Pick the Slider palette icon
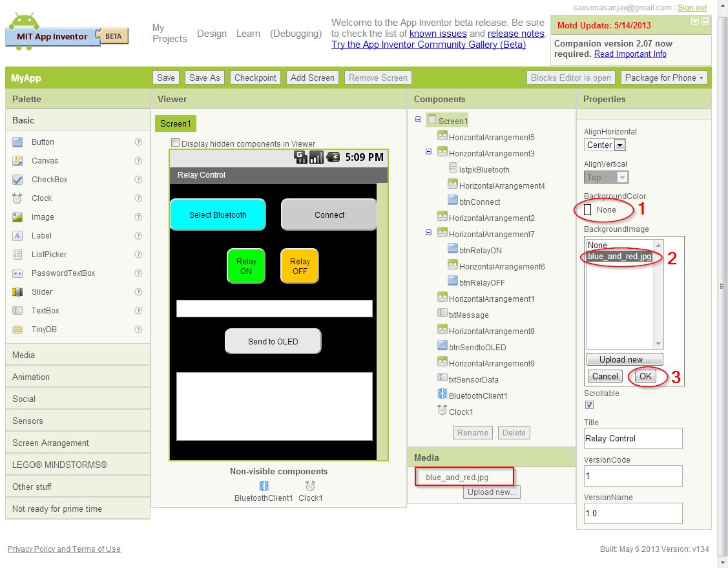The height and width of the screenshot is (568, 728). pos(17,291)
